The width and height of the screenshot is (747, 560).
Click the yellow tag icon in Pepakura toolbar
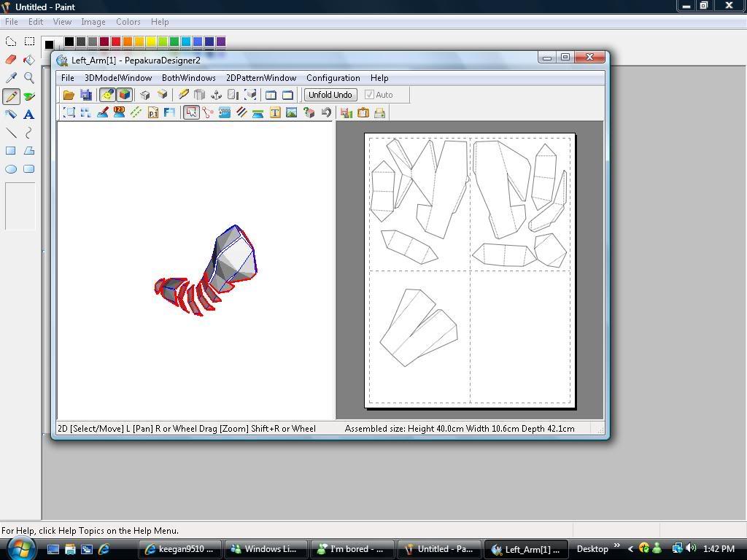[x=183, y=95]
